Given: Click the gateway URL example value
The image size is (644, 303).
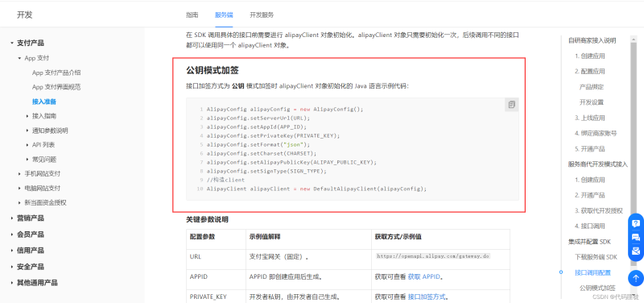Looking at the screenshot, I should point(433,255).
